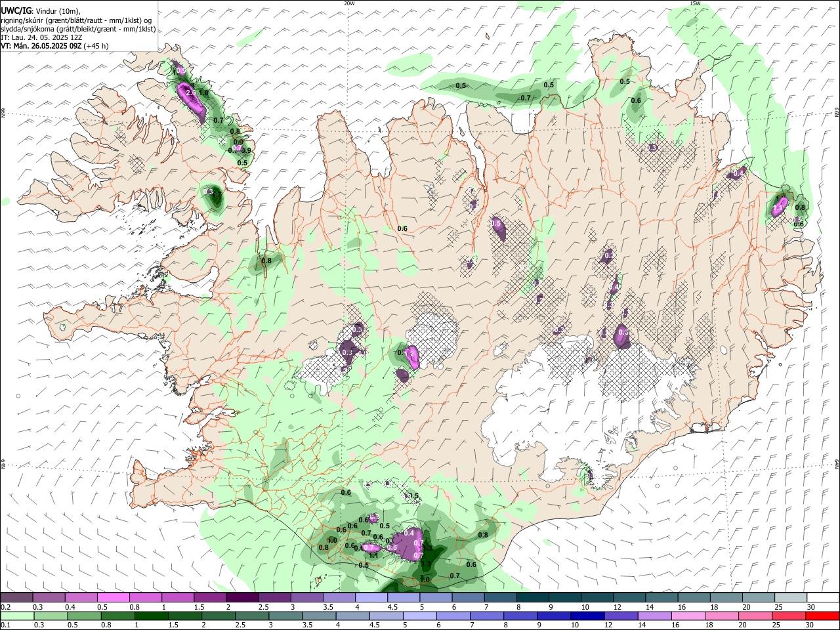The image size is (840, 630).
Task: Pick the darkest green swatch starting at 1 in rain legend
Action: tap(151, 616)
